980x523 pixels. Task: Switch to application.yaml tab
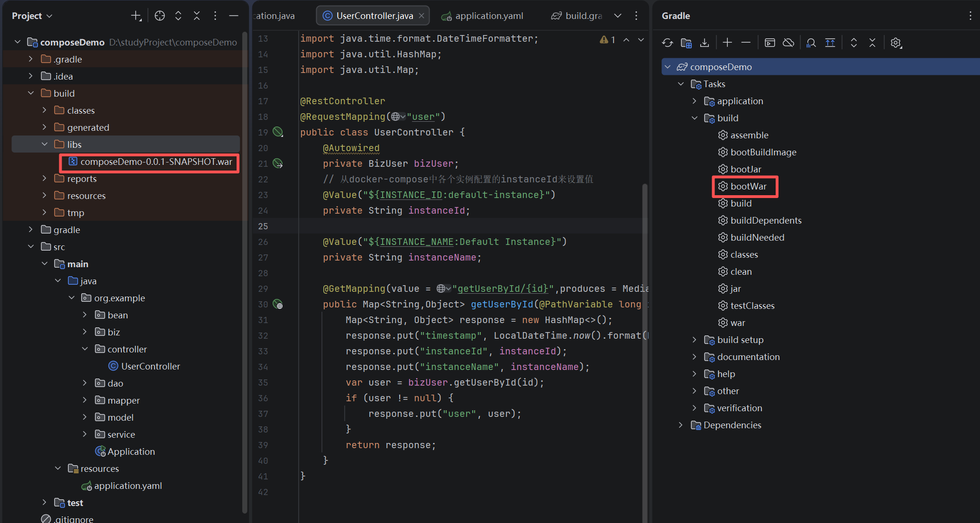[482, 16]
